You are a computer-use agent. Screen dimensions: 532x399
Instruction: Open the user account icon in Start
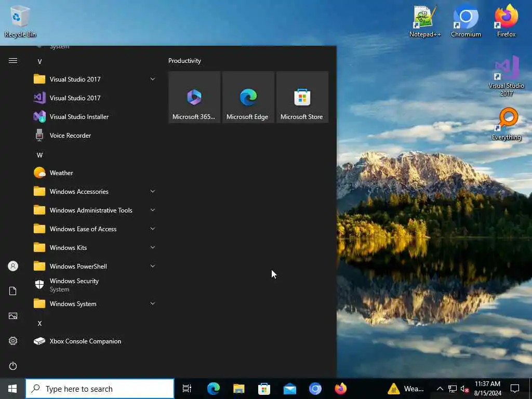coord(13,266)
